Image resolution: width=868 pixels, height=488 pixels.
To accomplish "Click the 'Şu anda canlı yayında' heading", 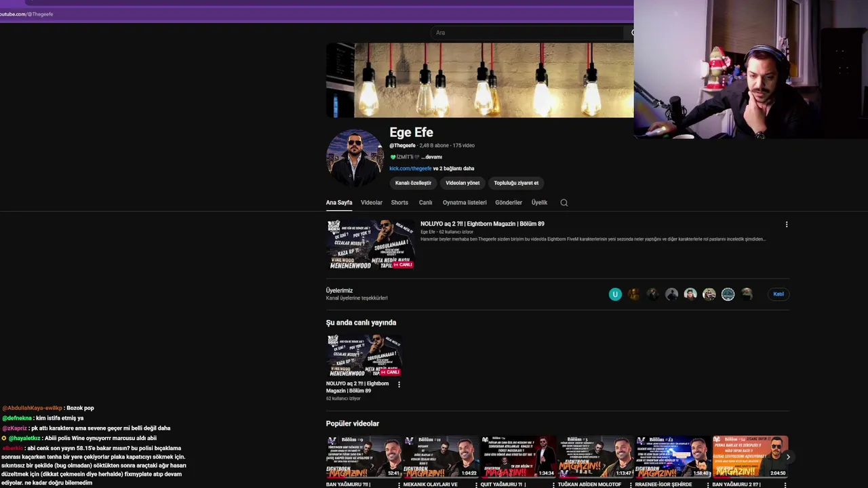I will (x=361, y=323).
